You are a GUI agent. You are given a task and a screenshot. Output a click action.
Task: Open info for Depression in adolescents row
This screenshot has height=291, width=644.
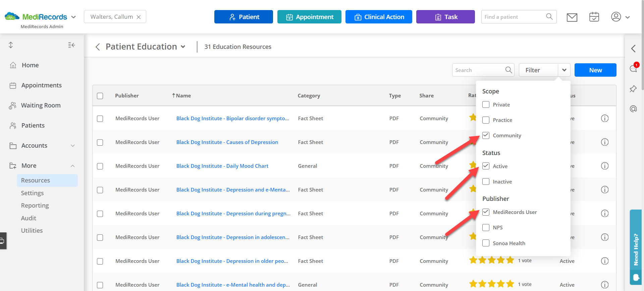click(x=604, y=237)
